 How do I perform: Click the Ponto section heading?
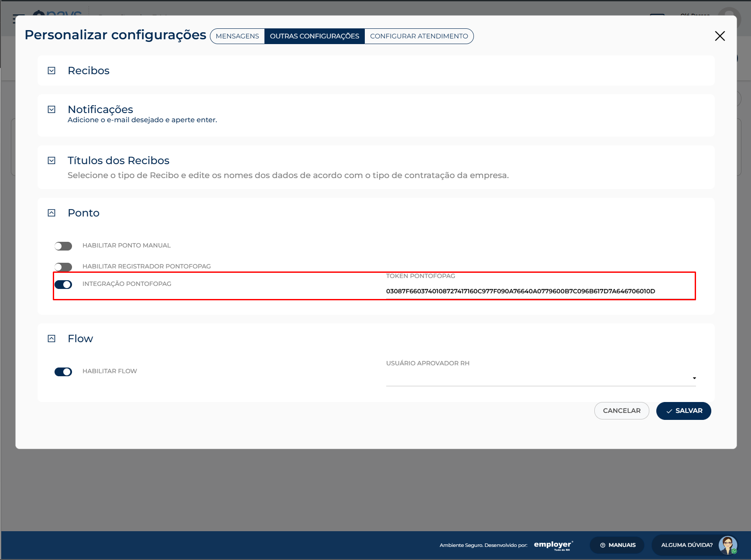(84, 213)
